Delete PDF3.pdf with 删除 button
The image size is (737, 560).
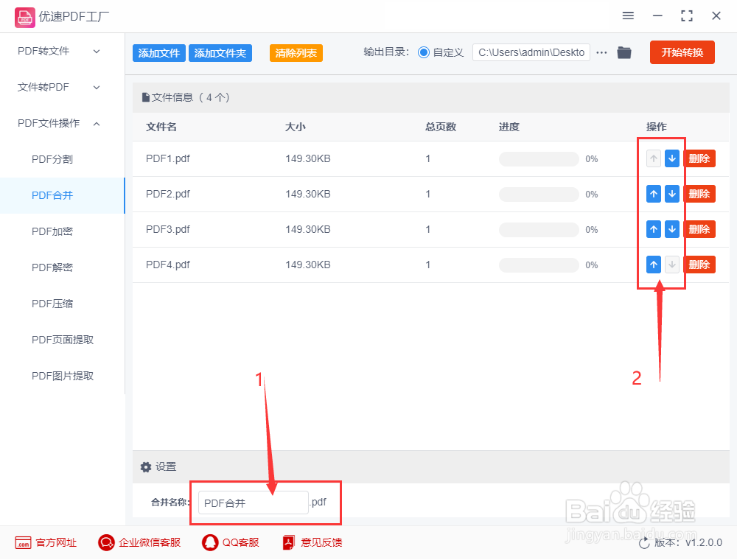(699, 229)
